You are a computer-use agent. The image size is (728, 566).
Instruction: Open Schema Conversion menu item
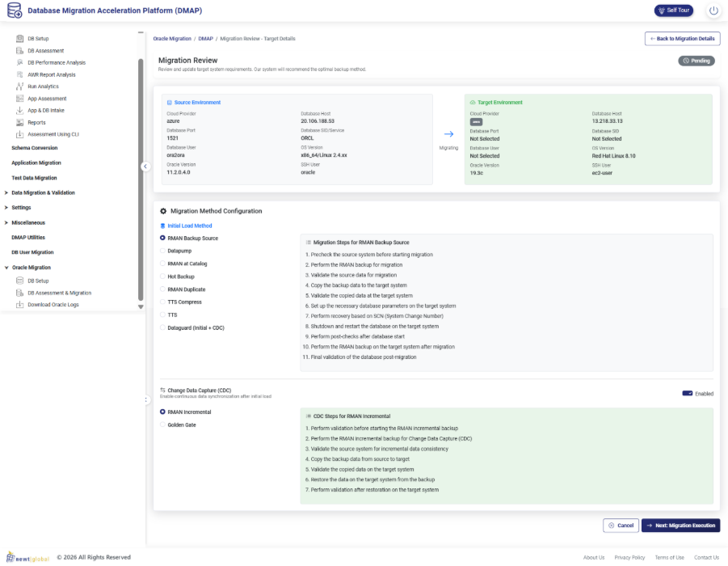(x=34, y=148)
